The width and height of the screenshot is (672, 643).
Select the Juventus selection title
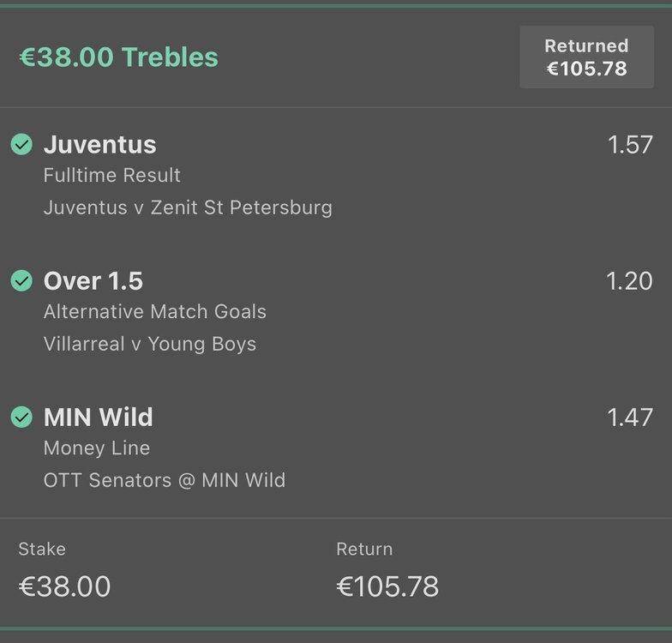click(99, 144)
